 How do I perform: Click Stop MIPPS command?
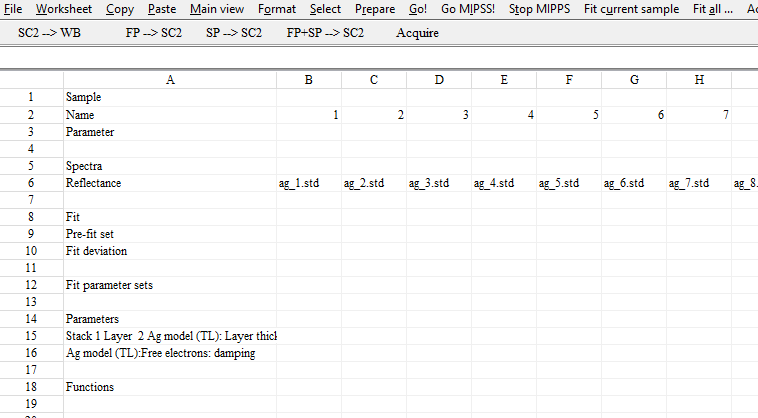point(539,9)
